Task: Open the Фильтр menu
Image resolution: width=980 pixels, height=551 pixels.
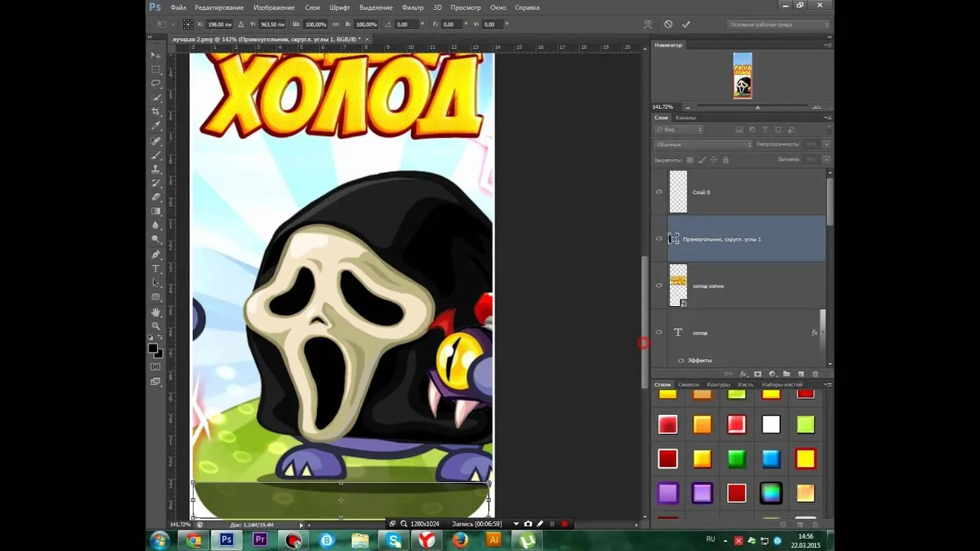Action: point(413,8)
